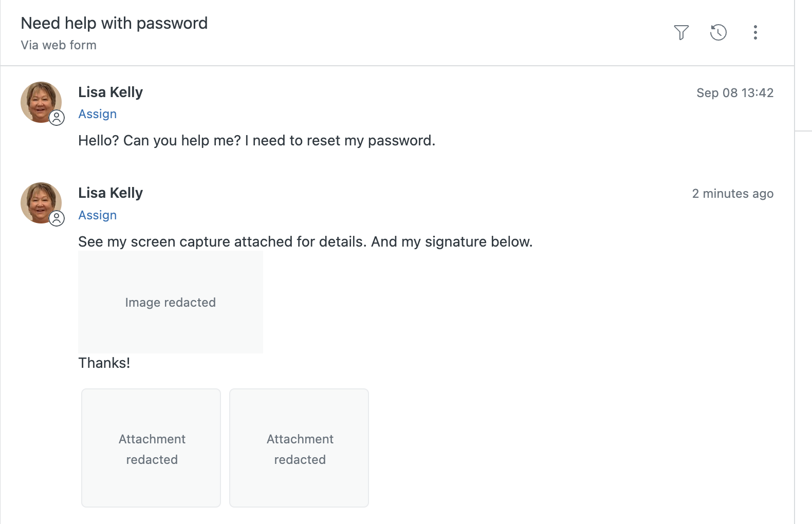Viewport: 812px width, 524px height.
Task: Open the first 'Attachment redacted' tile
Action: 151,448
